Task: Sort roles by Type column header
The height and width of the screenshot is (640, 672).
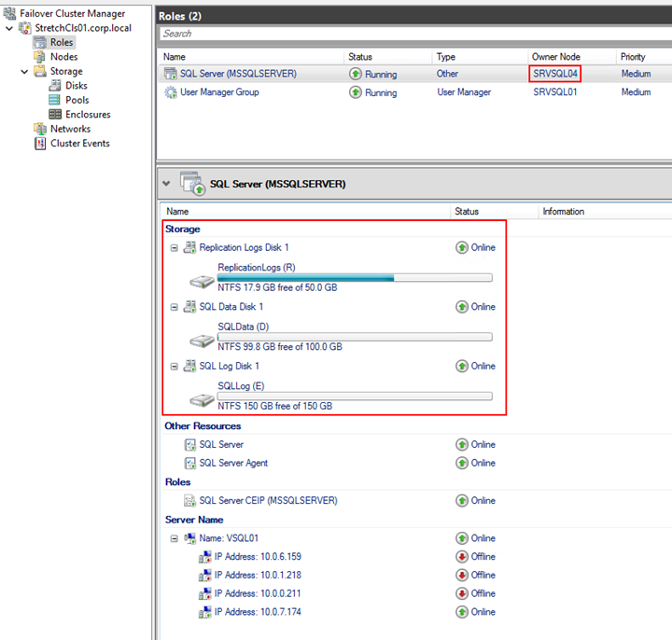Action: 479,57
